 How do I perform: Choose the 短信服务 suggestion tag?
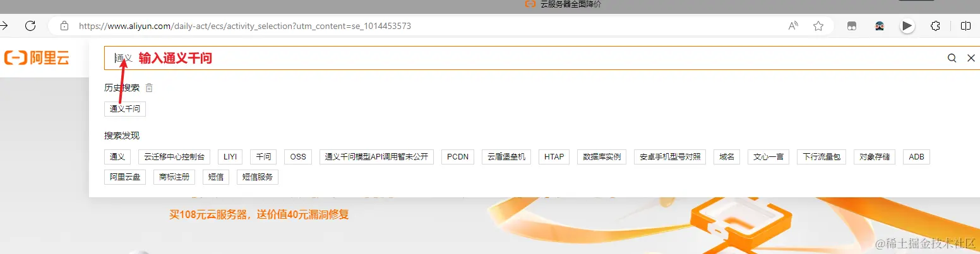258,177
